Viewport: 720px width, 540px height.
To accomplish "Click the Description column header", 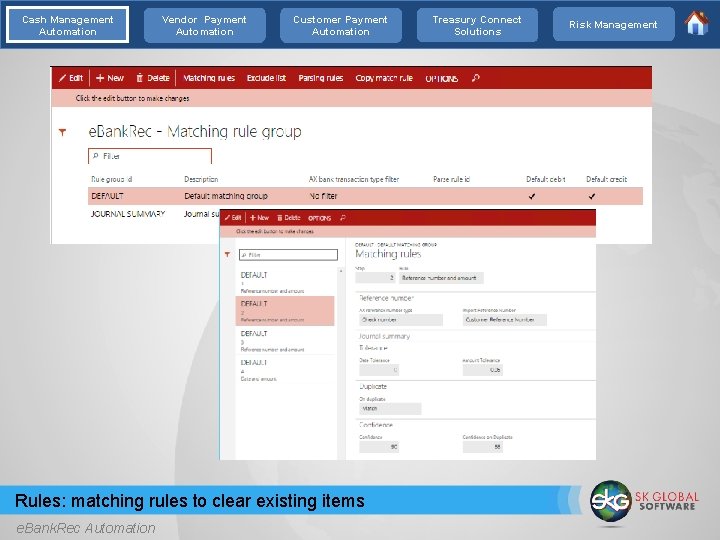I will pyautogui.click(x=201, y=179).
